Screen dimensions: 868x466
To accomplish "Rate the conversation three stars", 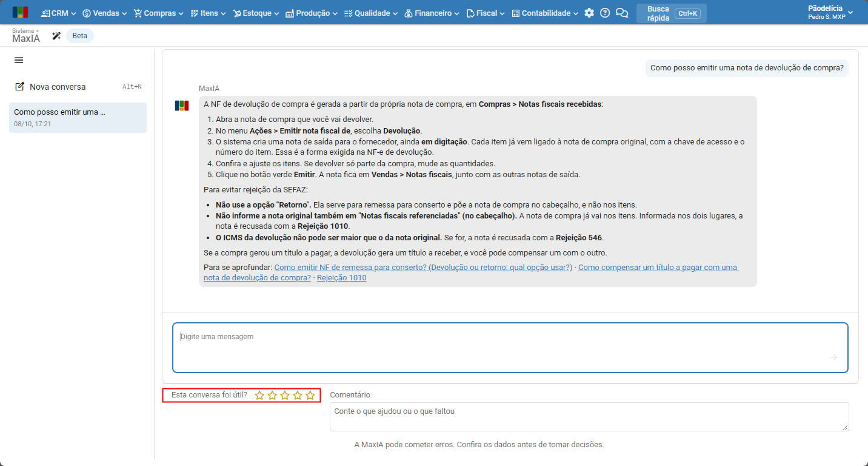I will tap(285, 396).
